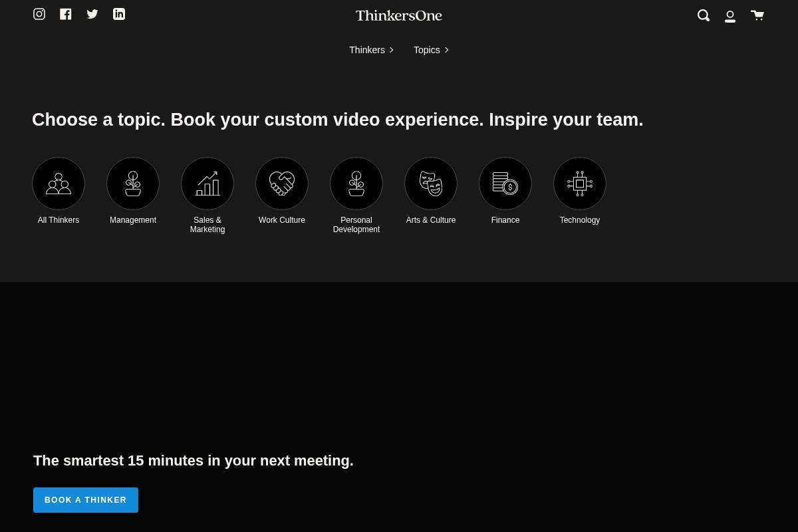Image resolution: width=798 pixels, height=532 pixels.
Task: Click the BOOK A THINKER button
Action: 86,499
